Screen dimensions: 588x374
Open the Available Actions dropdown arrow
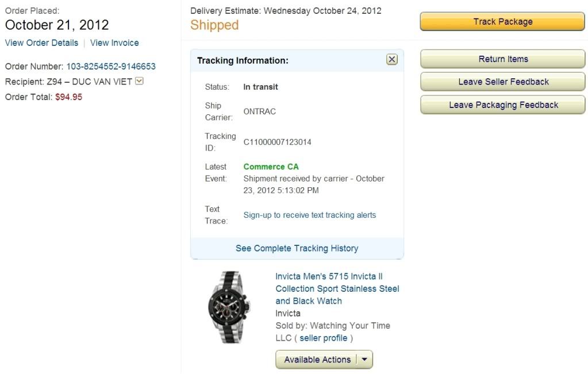point(364,360)
